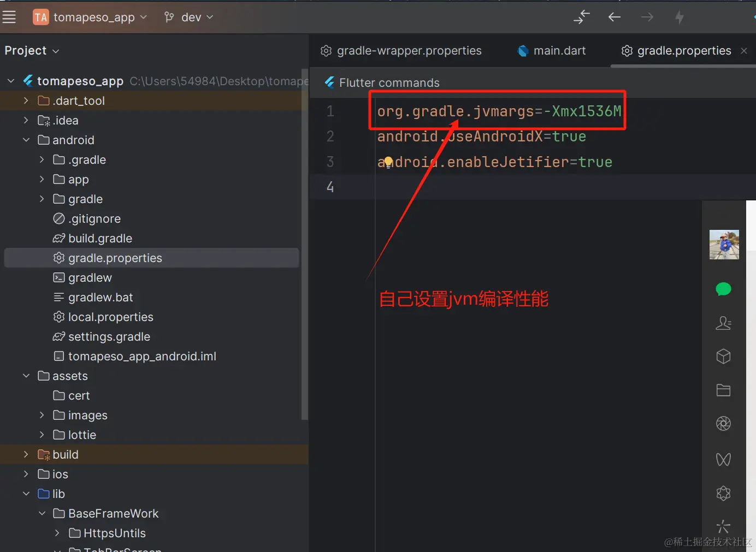
Task: Select gradle.properties in project tree
Action: point(151,258)
